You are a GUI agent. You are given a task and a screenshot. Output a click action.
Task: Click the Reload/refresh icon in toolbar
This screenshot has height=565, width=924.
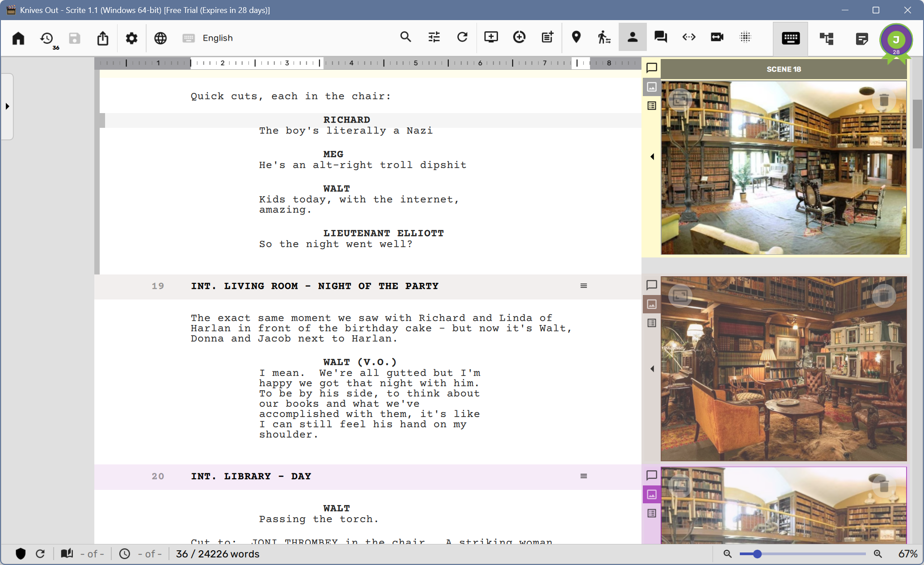tap(462, 37)
